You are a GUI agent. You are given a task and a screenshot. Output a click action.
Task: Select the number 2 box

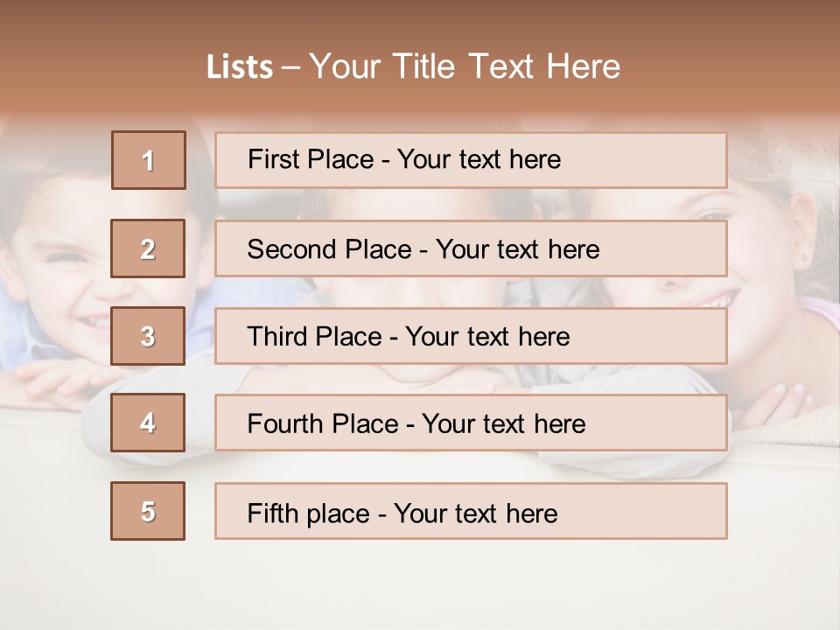(x=148, y=248)
